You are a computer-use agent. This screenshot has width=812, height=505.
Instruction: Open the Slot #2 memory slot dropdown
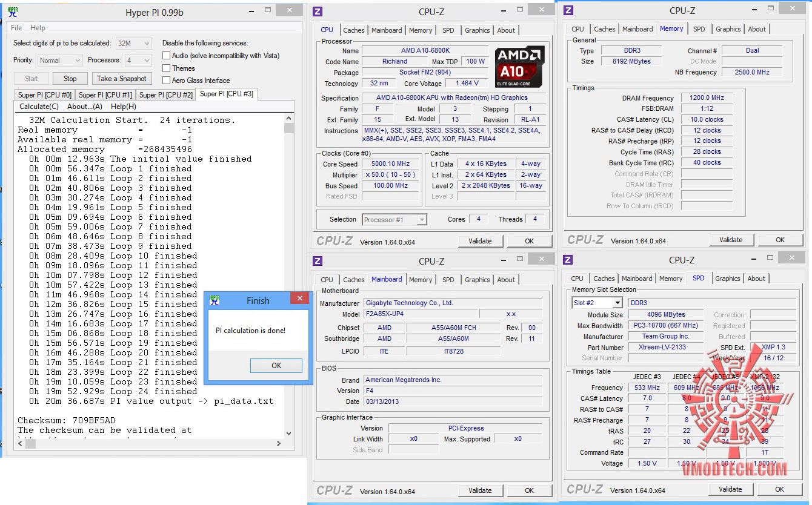tap(597, 303)
